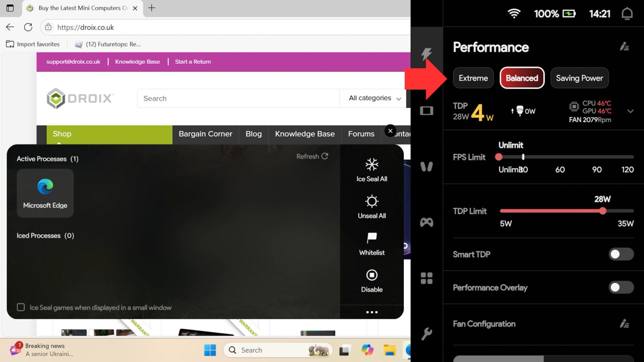644x362 pixels.
Task: Open the Bargain Corner menu item
Action: click(x=206, y=134)
